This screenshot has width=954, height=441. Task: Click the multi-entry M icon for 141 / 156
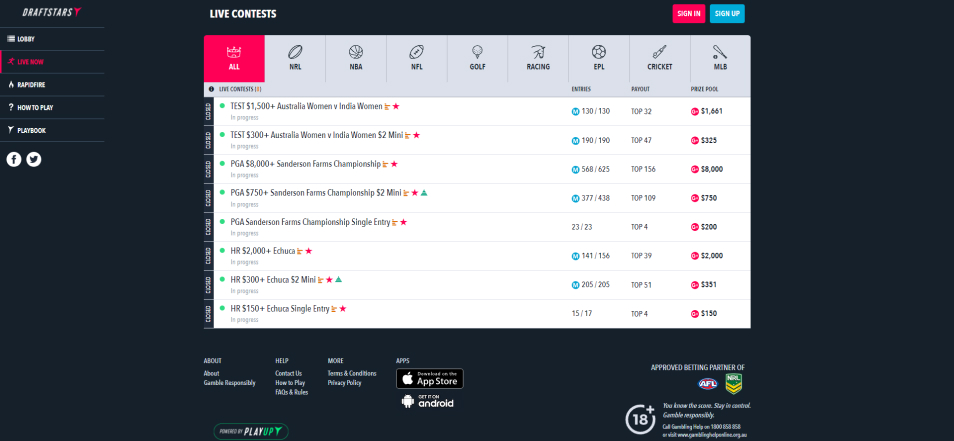coord(575,256)
